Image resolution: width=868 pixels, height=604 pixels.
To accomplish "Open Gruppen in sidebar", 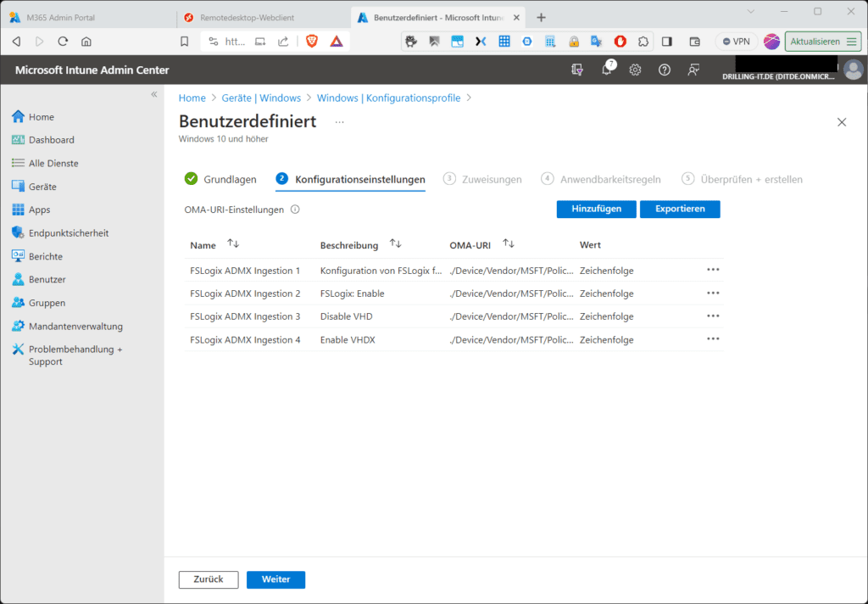I will 39,303.
